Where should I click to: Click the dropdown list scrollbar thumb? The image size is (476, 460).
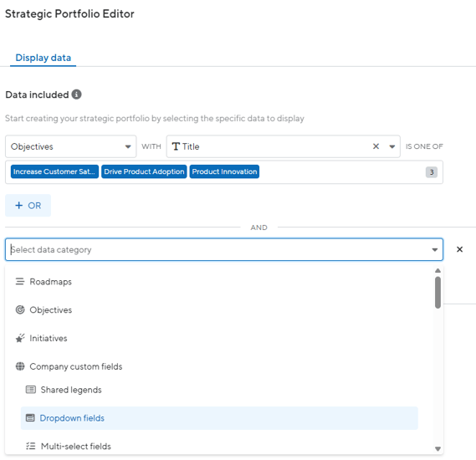(438, 293)
